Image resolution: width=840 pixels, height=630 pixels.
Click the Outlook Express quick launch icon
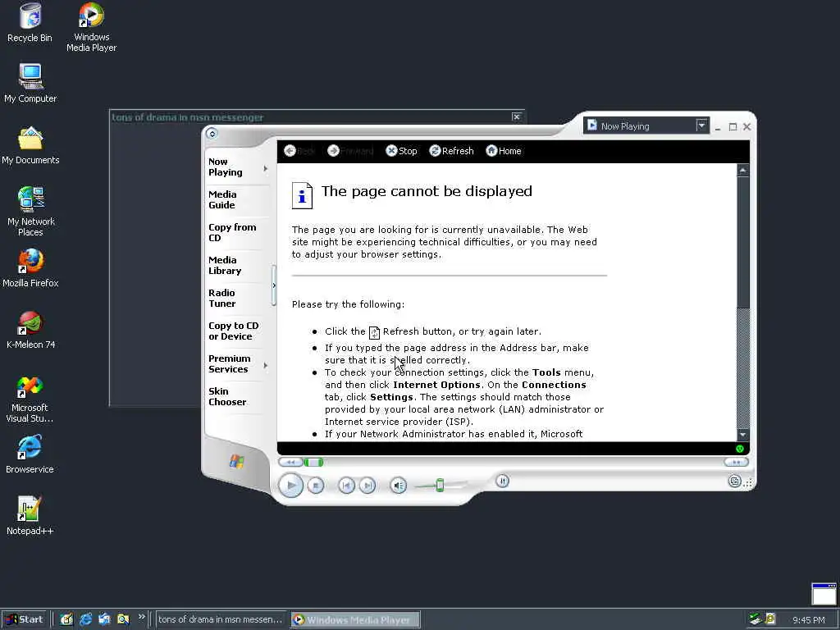[104, 619]
